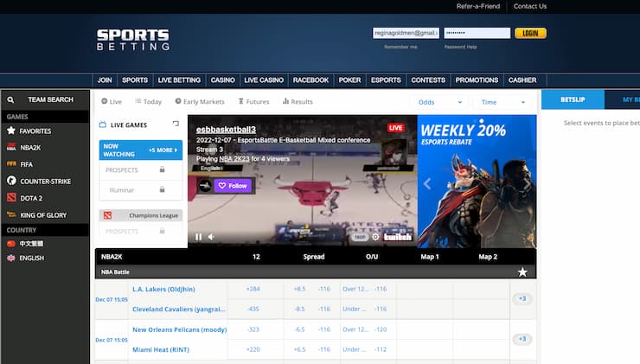The image size is (640, 364).
Task: Open CASINO in nav bar
Action: click(222, 80)
